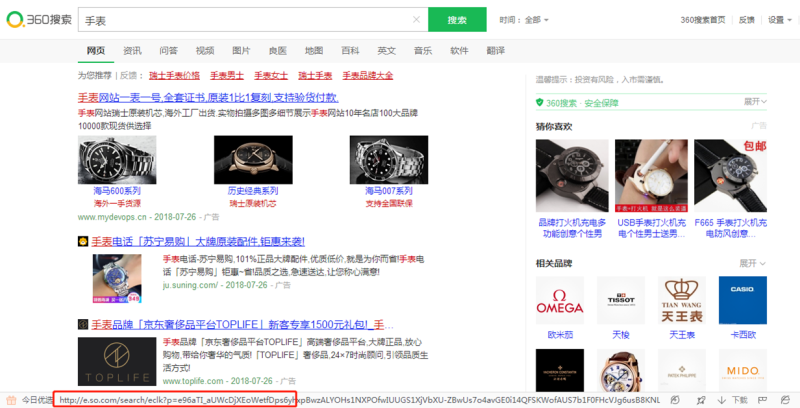Click the OMEGA brand logo
The image size is (800, 408).
pyautogui.click(x=560, y=300)
